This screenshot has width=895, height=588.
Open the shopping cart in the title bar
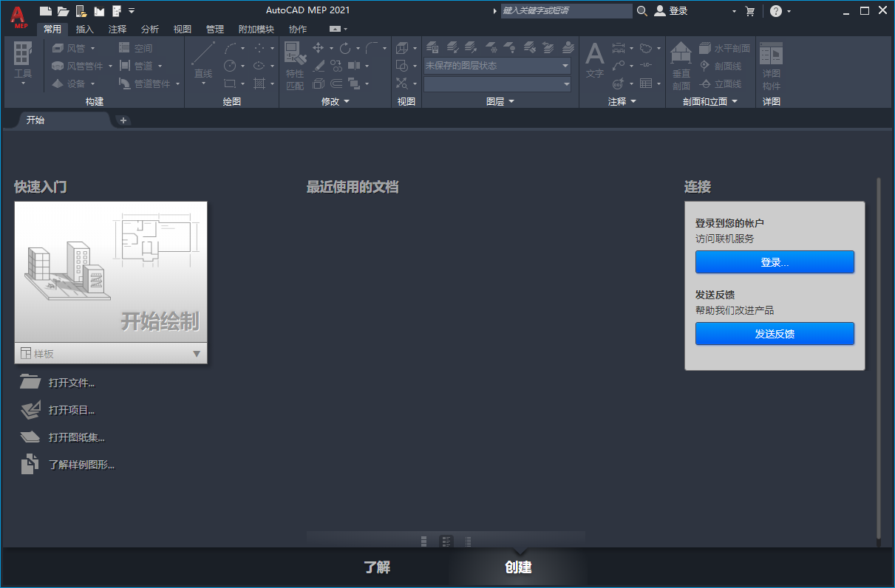[752, 11]
